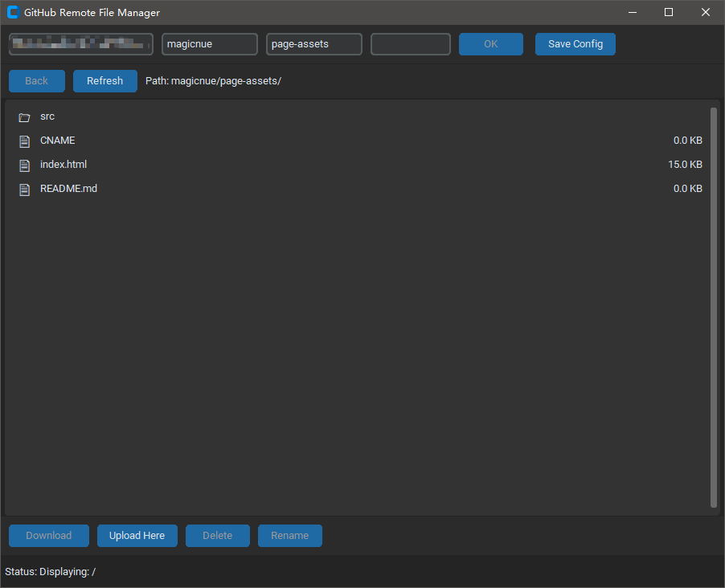Click the README.md file icon
Screen dimensions: 725x588
pos(24,190)
